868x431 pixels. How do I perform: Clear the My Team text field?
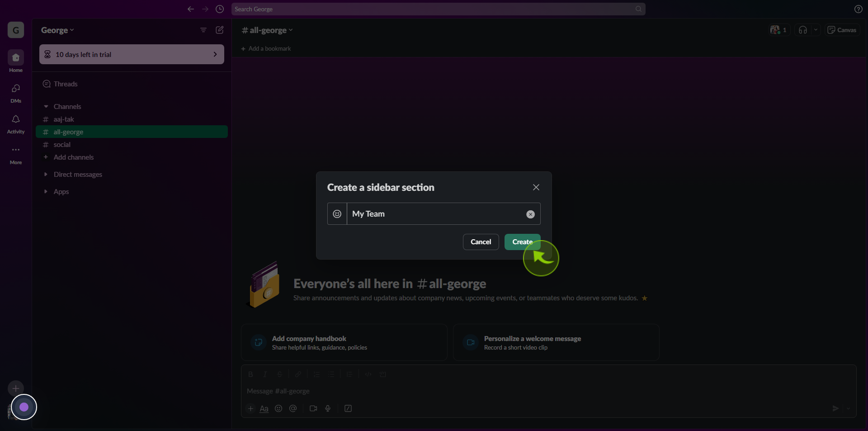[531, 214]
